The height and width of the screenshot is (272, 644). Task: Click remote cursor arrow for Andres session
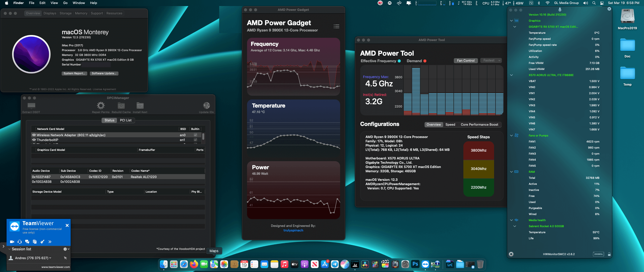[x=65, y=258]
